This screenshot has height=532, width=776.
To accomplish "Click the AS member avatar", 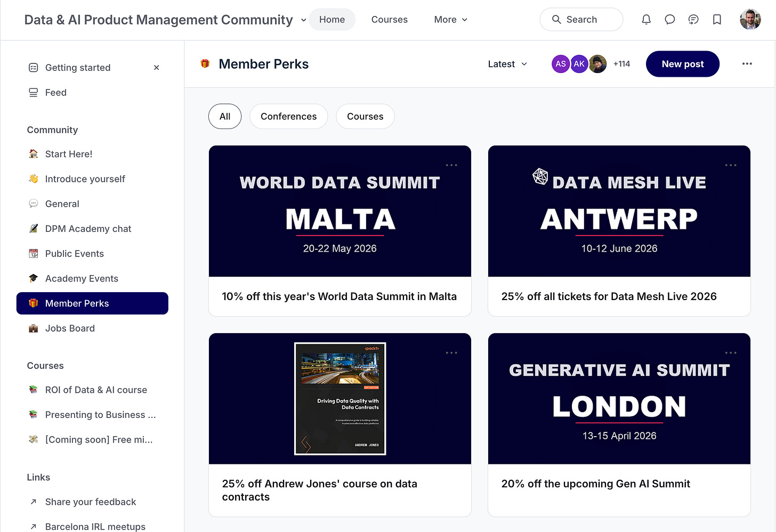I will point(561,64).
